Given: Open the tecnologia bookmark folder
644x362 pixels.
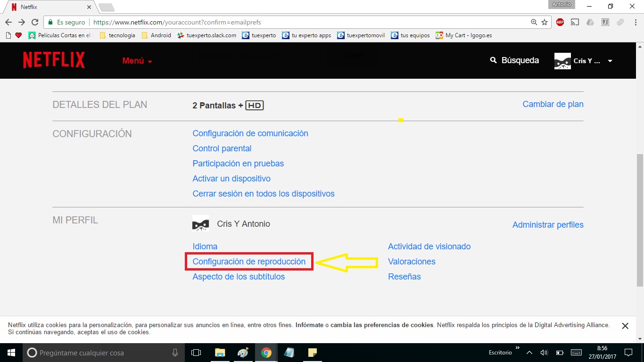Looking at the screenshot, I should tap(117, 35).
